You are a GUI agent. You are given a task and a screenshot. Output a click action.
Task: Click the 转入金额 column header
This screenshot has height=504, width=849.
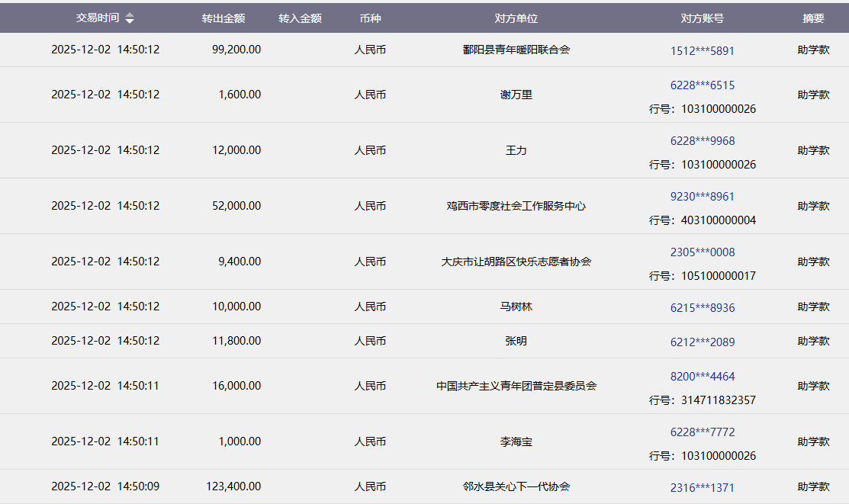click(300, 18)
